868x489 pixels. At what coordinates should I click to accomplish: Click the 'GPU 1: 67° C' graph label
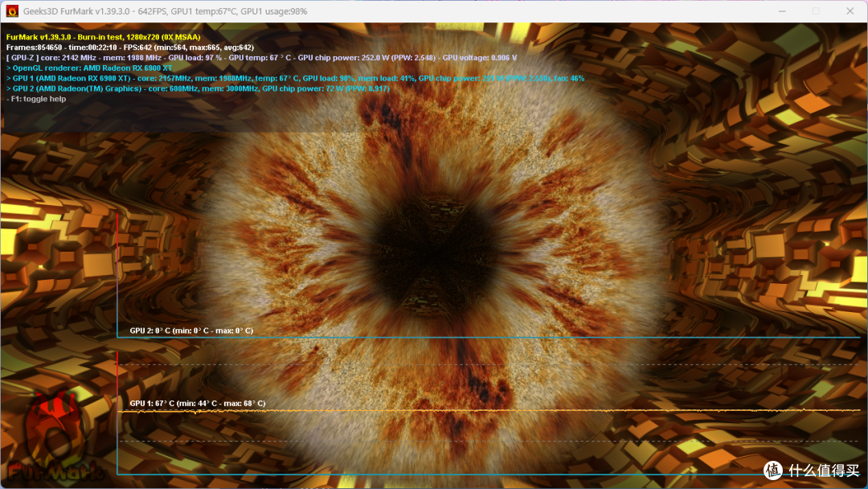(x=198, y=403)
